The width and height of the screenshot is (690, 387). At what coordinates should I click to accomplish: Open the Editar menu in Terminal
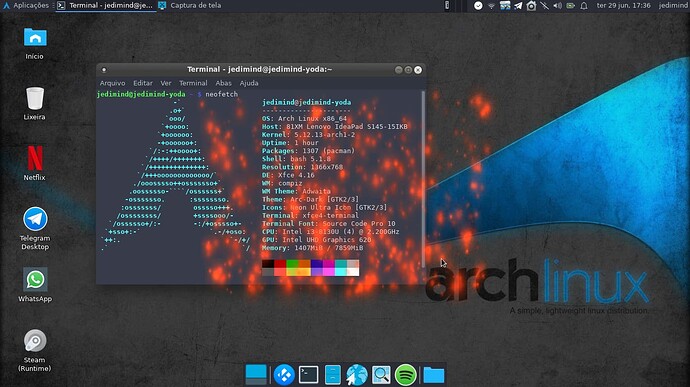pyautogui.click(x=143, y=83)
